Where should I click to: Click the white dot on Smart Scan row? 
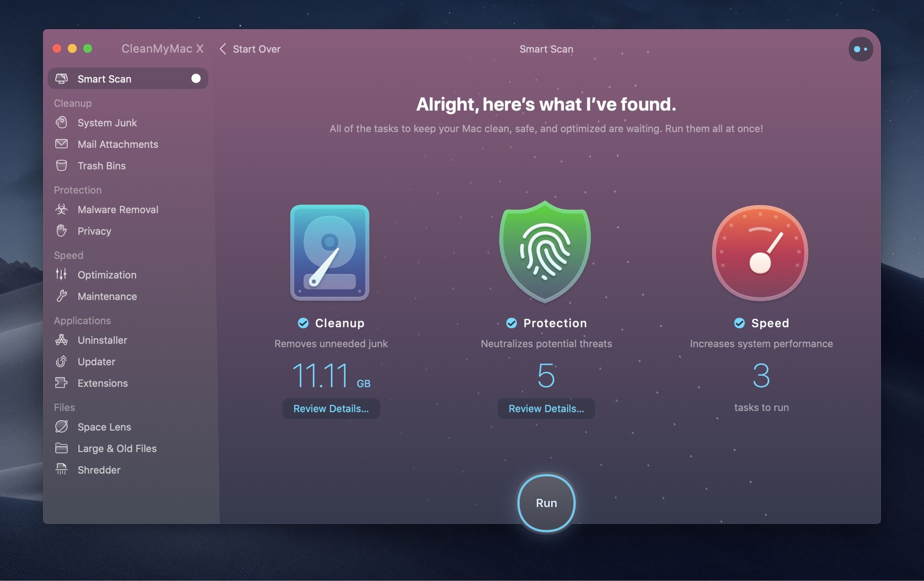pyautogui.click(x=196, y=79)
